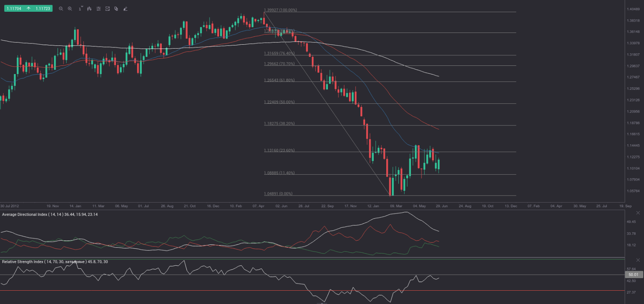Close the Relative Strength Index panel
The height and width of the screenshot is (304, 644).
pos(638,260)
